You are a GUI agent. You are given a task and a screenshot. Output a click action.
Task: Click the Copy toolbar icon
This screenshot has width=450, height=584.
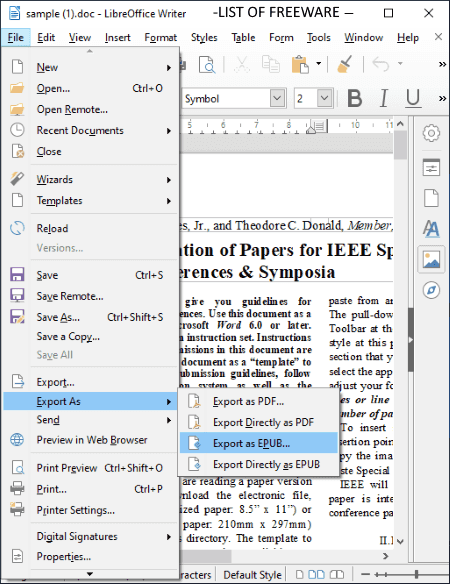click(270, 64)
